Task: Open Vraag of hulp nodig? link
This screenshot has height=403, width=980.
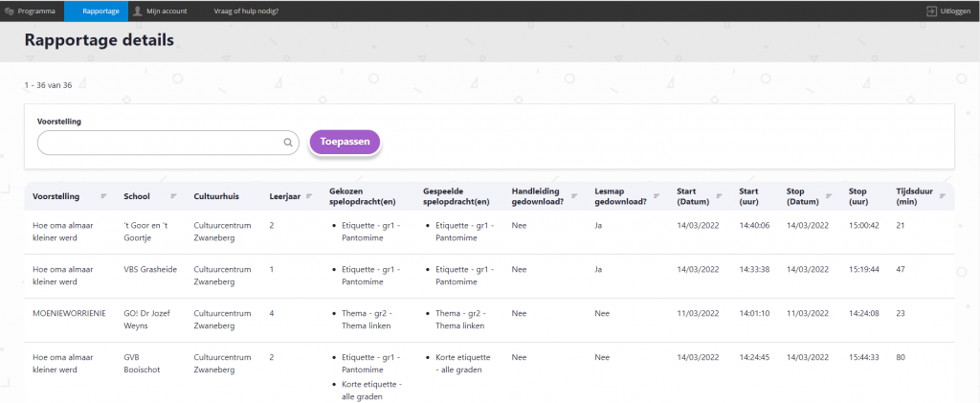Action: coord(246,11)
